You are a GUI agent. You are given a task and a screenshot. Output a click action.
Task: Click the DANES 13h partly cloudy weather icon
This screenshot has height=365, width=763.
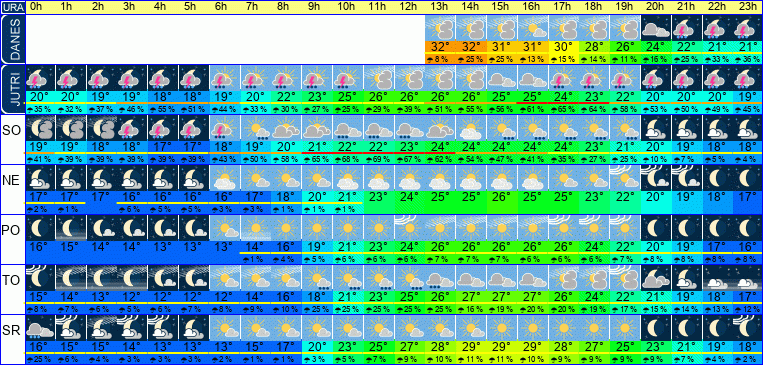pos(440,28)
